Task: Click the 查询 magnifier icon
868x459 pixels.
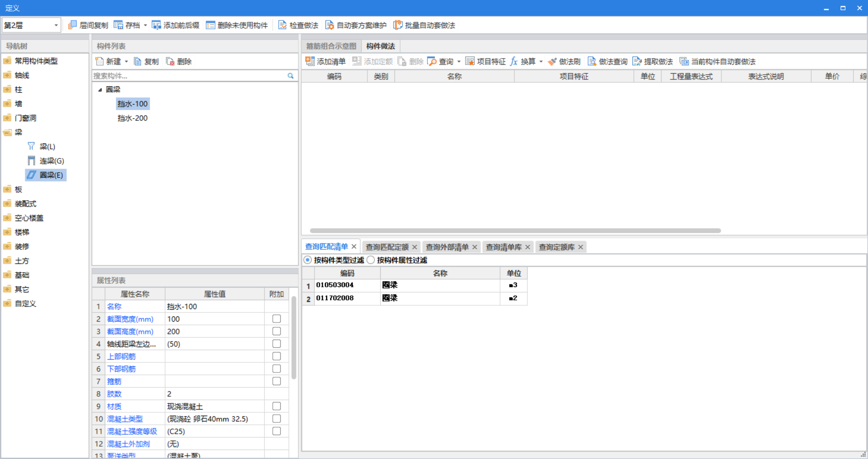Action: [432, 61]
